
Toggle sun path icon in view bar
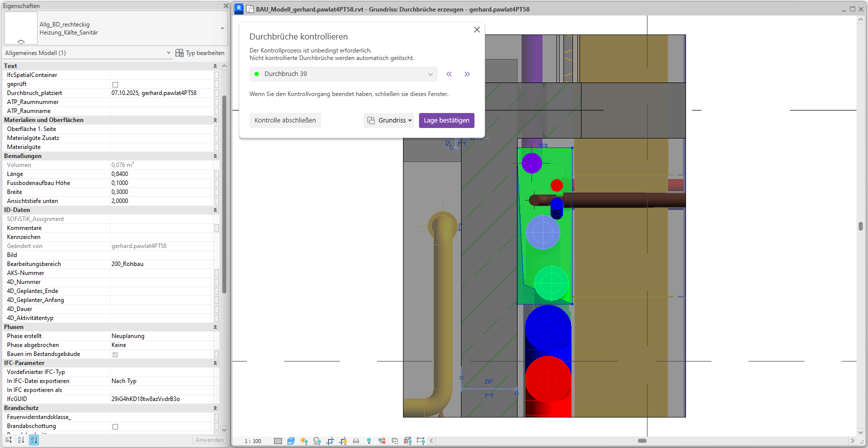304,441
